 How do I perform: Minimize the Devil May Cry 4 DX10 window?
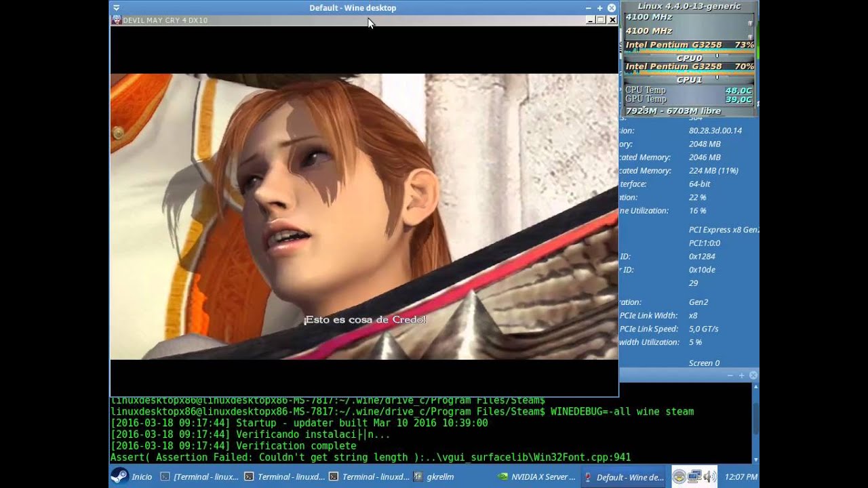tap(590, 20)
